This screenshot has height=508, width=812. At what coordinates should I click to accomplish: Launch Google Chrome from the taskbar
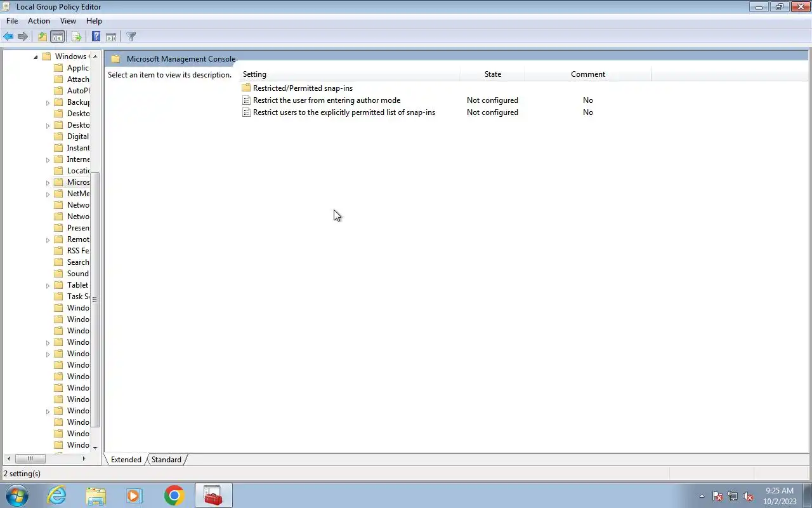click(x=174, y=496)
